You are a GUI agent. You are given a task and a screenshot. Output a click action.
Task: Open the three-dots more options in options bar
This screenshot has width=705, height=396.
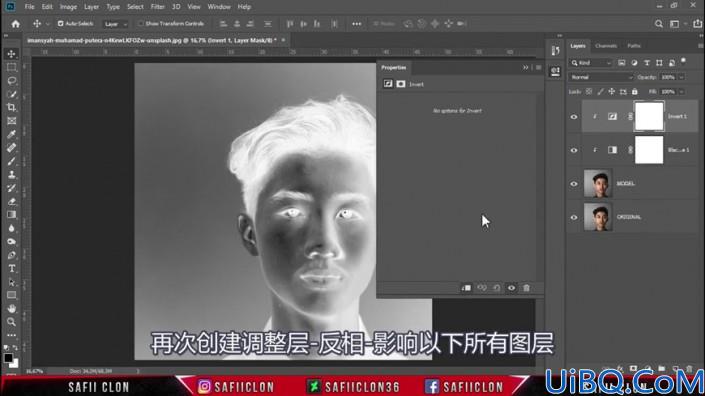pyautogui.click(x=357, y=24)
